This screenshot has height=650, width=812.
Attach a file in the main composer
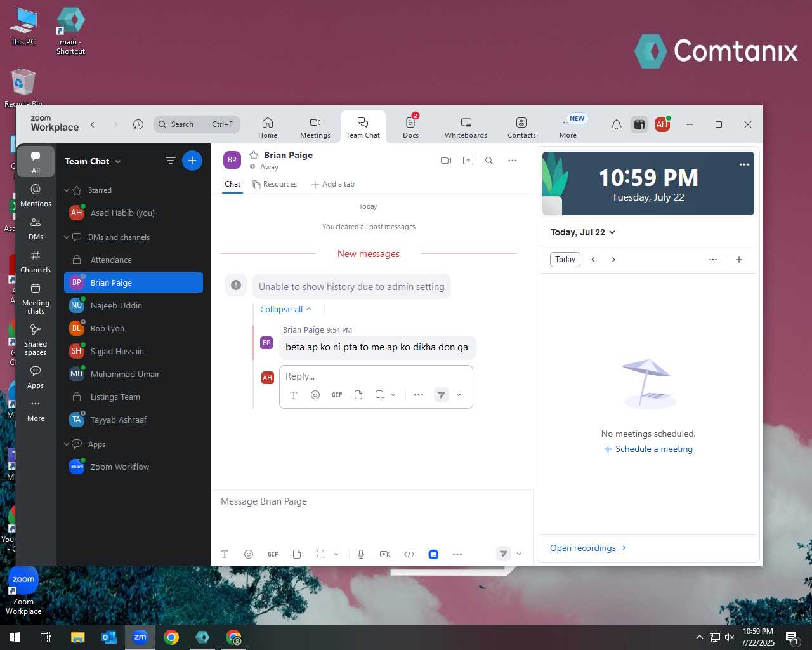(x=297, y=554)
